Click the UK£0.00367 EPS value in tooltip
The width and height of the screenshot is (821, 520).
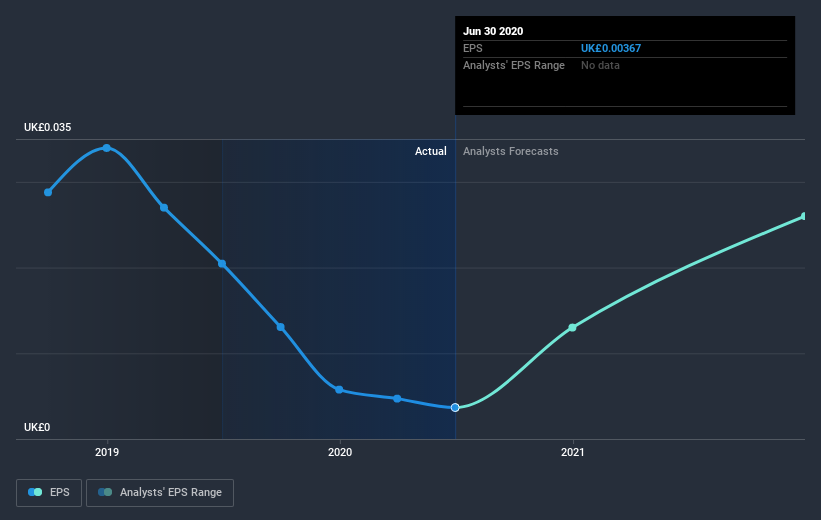tap(611, 48)
